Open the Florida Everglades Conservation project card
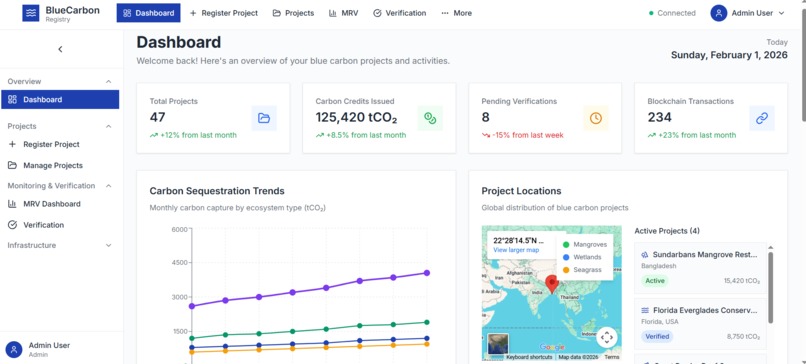This screenshot has height=364, width=806. coord(700,324)
